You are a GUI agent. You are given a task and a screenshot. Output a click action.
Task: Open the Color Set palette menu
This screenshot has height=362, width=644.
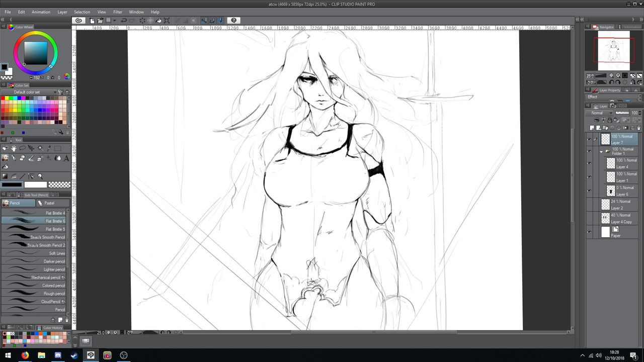coord(4,85)
